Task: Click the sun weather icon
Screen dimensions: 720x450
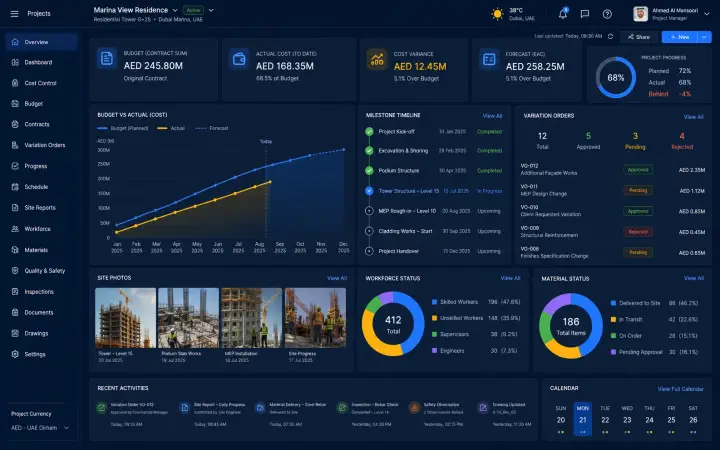Action: click(x=497, y=14)
